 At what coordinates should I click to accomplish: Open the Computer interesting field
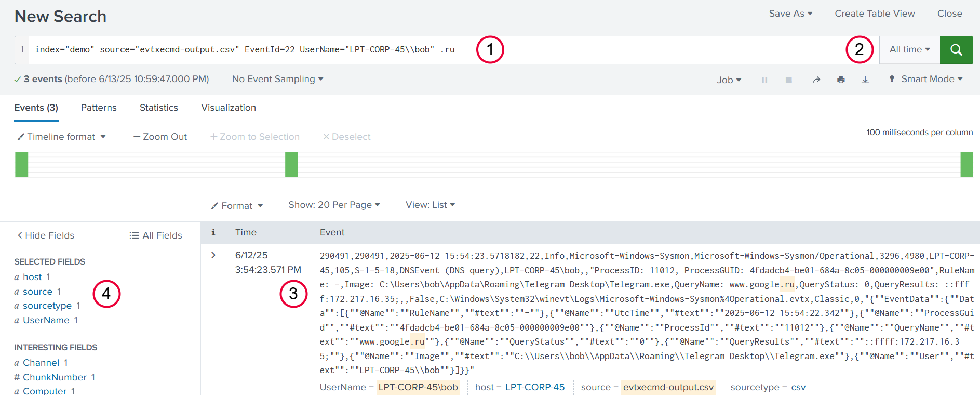click(45, 391)
